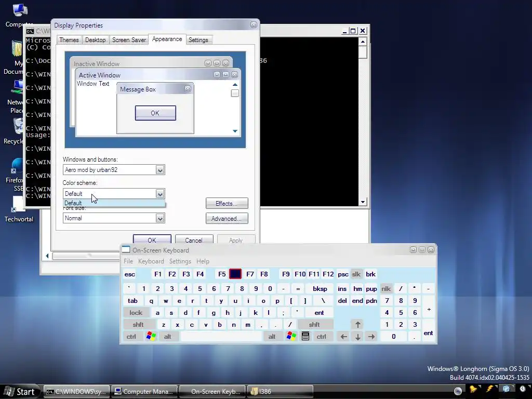The height and width of the screenshot is (399, 532).
Task: Toggle the right alt key on keyboard
Action: point(272,336)
